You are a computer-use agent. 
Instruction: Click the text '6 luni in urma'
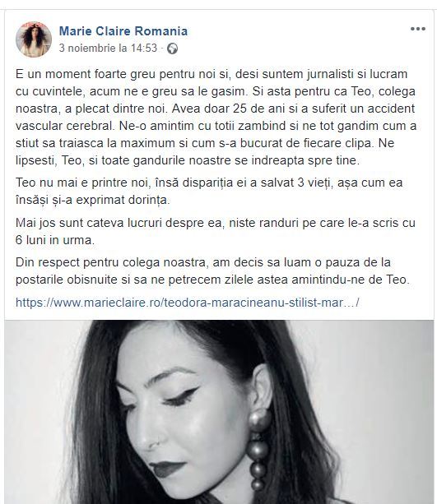point(55,240)
